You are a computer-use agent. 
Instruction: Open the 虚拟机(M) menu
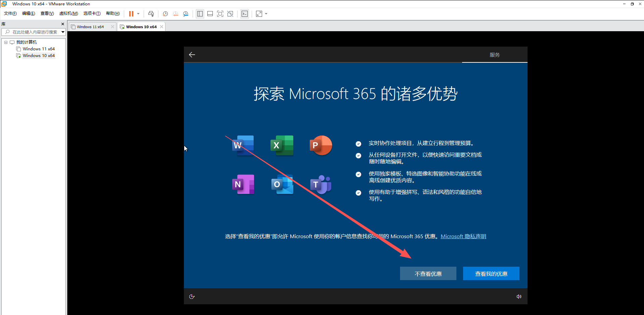point(68,13)
